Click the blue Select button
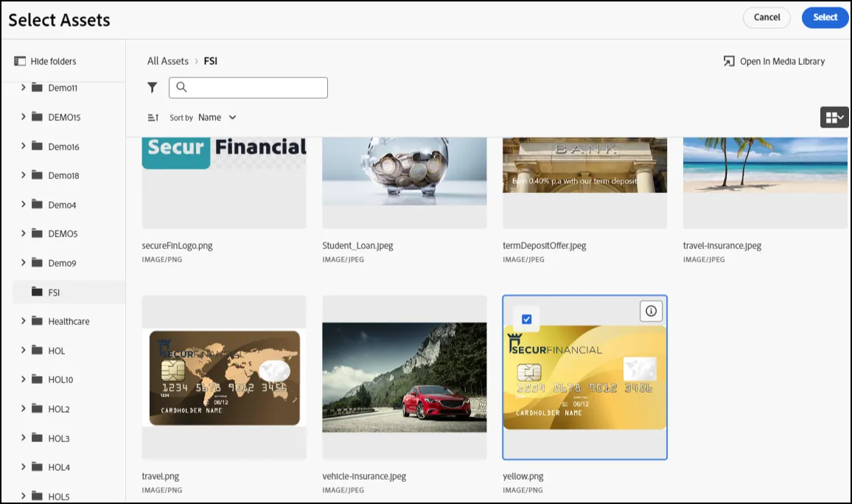Screen dimensions: 852x504 pyautogui.click(x=825, y=18)
